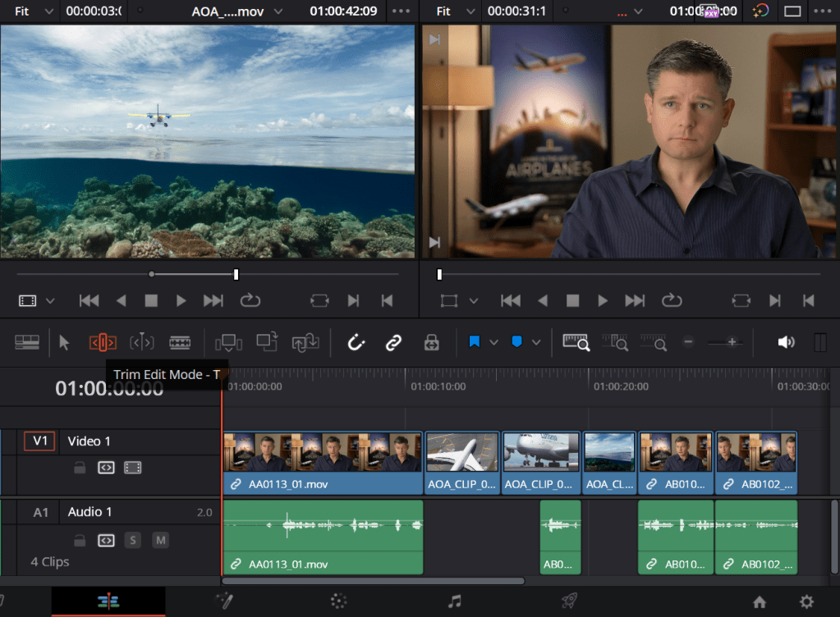Mute the Audio 1 track
840x617 pixels.
[161, 541]
